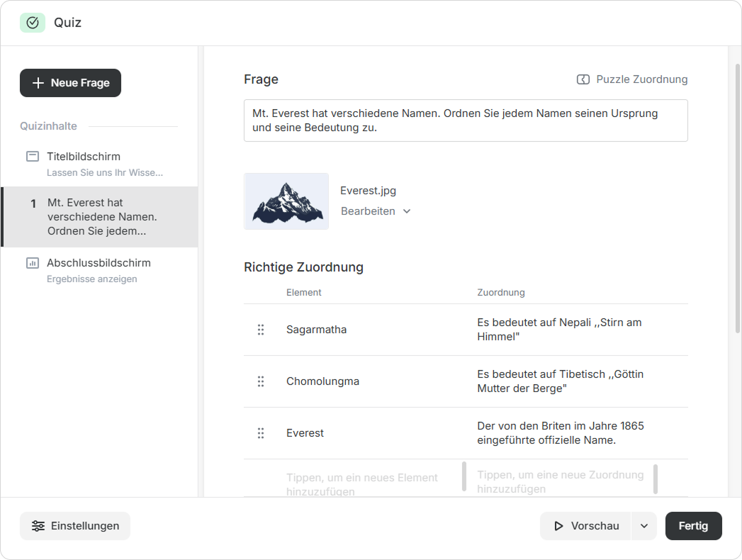Start the Vorschau preview

pos(586,526)
